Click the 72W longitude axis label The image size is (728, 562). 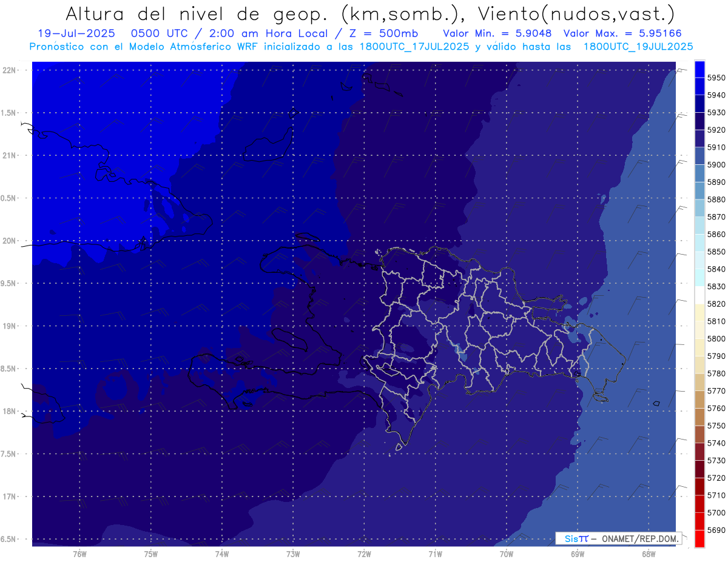pos(364,554)
